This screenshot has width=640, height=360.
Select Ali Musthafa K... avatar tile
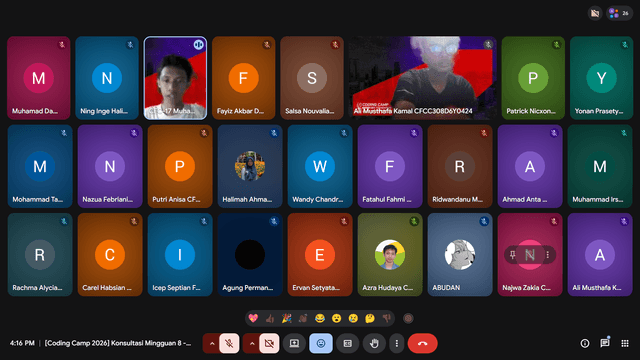[x=600, y=255]
